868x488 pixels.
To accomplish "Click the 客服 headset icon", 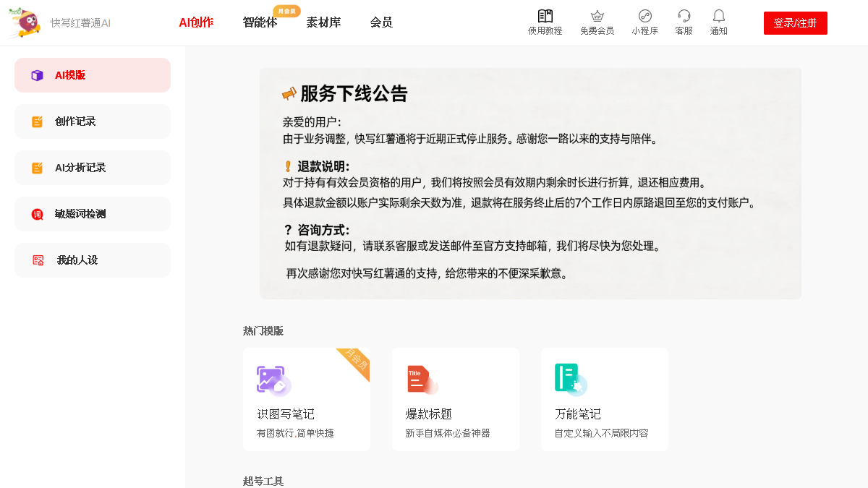I will click(684, 16).
